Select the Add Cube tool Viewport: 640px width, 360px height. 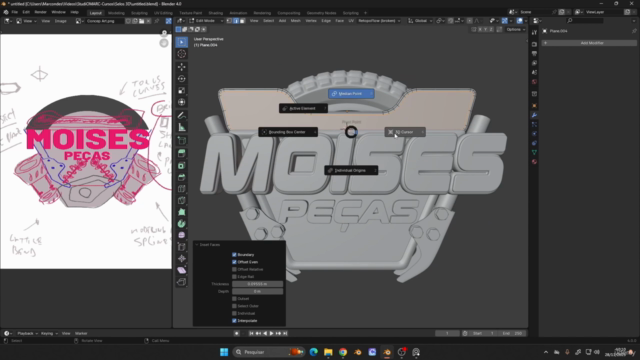[x=182, y=141]
